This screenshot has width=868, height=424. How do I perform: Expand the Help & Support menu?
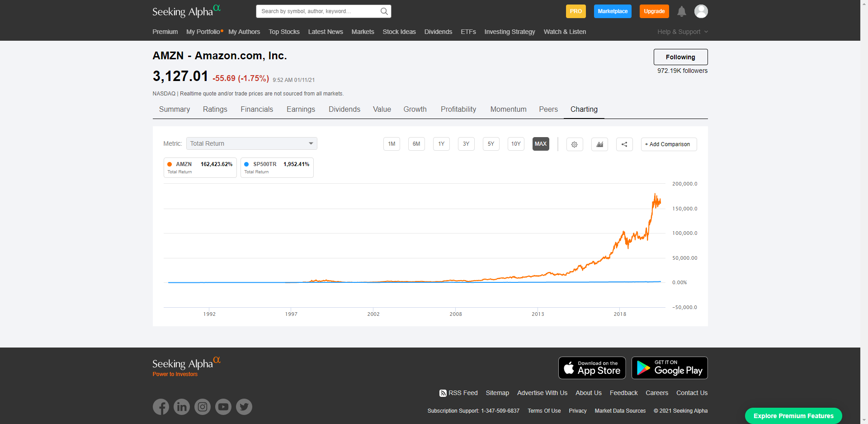point(683,32)
